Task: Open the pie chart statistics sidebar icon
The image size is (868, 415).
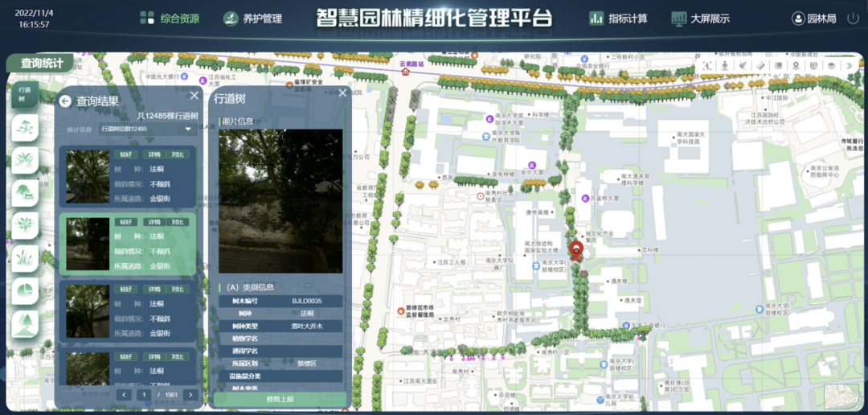Action: pyautogui.click(x=25, y=291)
